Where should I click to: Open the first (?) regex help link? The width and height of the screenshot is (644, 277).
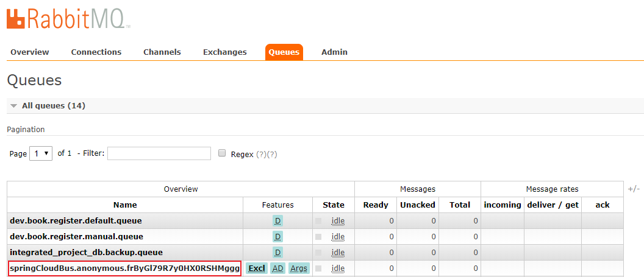[261, 155]
